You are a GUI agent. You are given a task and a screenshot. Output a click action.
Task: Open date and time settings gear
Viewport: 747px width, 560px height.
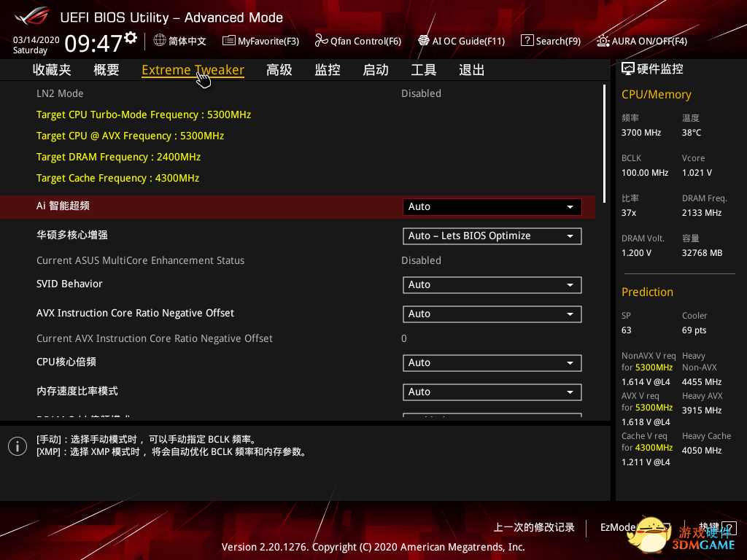pos(131,37)
